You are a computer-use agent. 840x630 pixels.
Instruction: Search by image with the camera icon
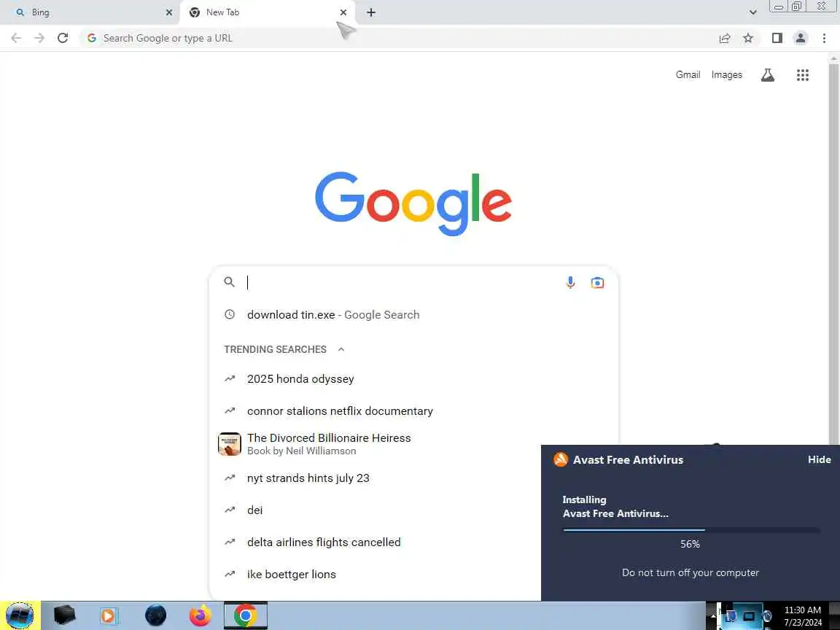click(597, 282)
